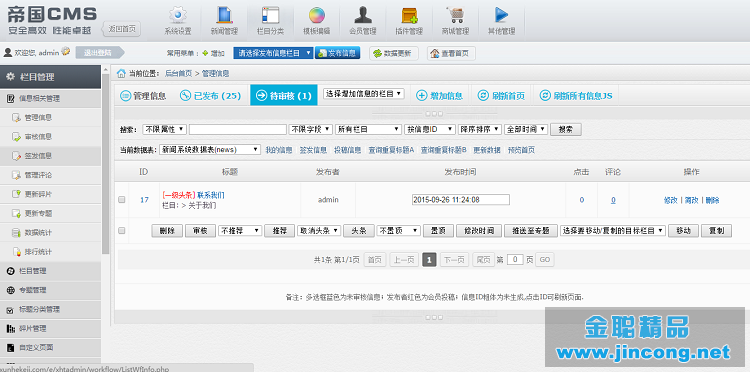Switch to the 已发布 (25) tab
750x372 pixels.
click(210, 95)
